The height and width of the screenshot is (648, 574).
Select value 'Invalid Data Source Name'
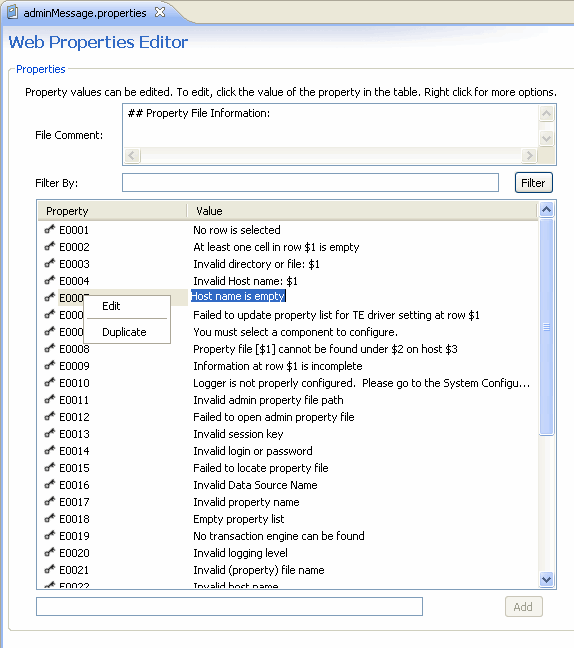coord(255,485)
